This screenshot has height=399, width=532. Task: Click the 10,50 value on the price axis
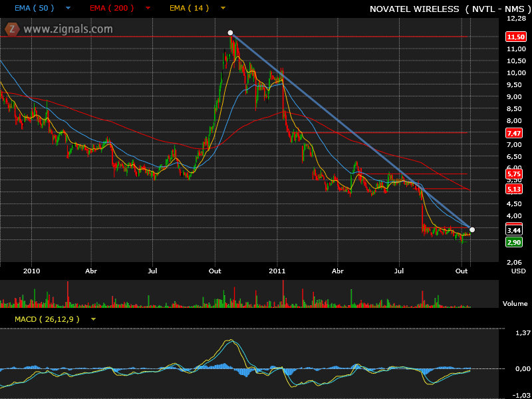(x=516, y=61)
